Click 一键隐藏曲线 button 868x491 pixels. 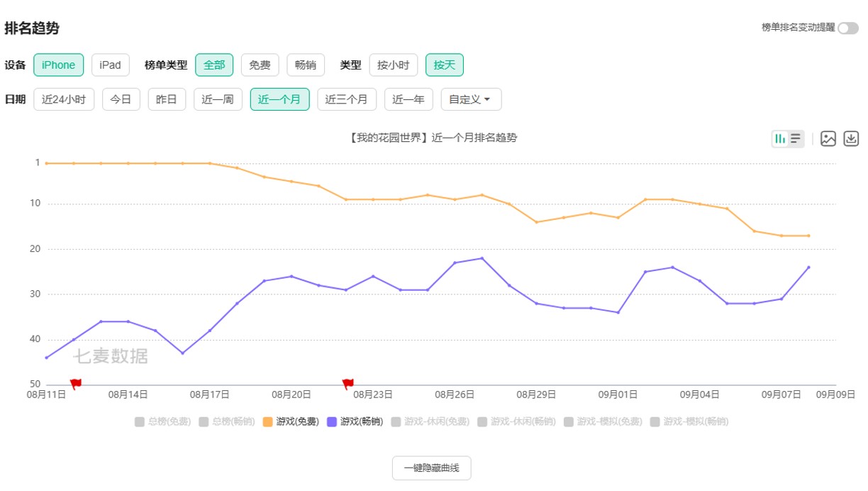432,468
